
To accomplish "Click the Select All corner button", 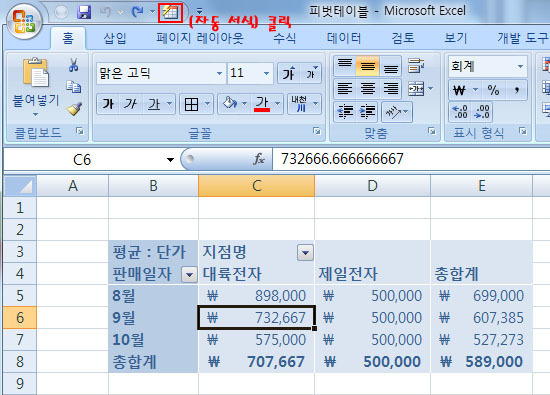I will 20,186.
